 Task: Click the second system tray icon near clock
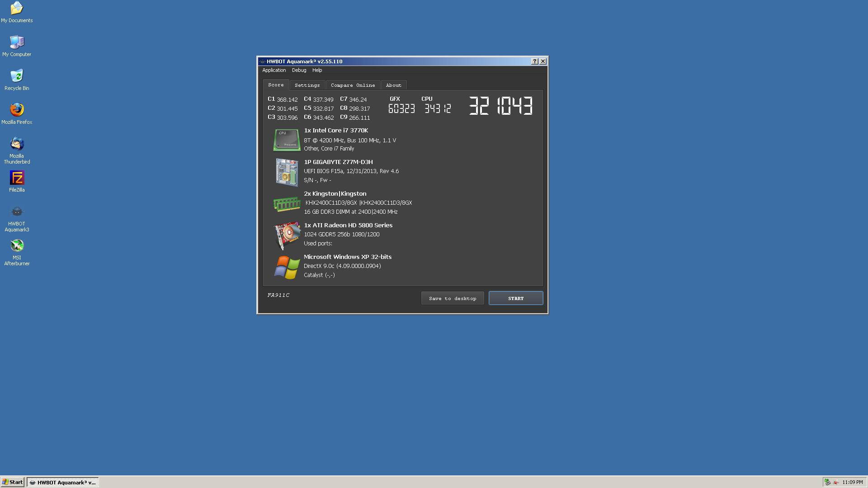(x=836, y=482)
